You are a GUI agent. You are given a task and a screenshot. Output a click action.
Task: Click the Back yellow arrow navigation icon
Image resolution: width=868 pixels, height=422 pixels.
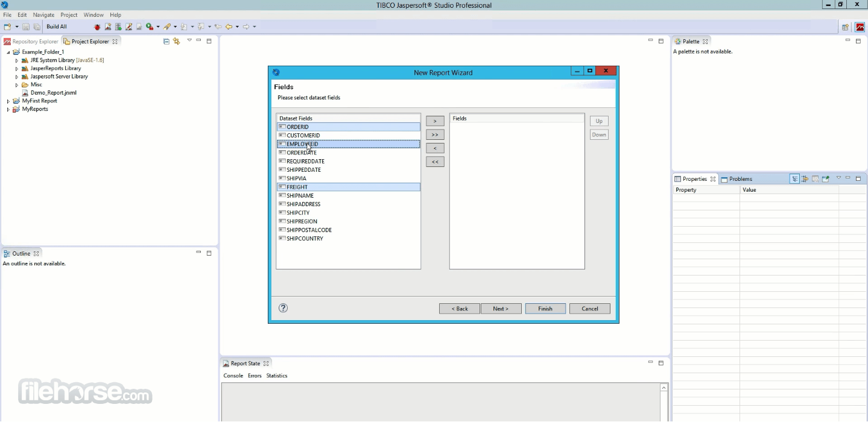point(229,27)
